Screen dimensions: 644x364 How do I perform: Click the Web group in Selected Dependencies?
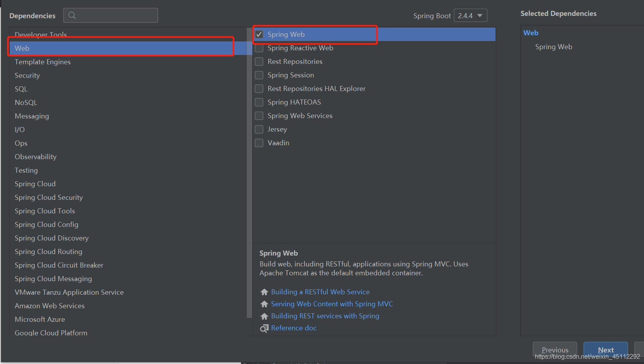(531, 33)
